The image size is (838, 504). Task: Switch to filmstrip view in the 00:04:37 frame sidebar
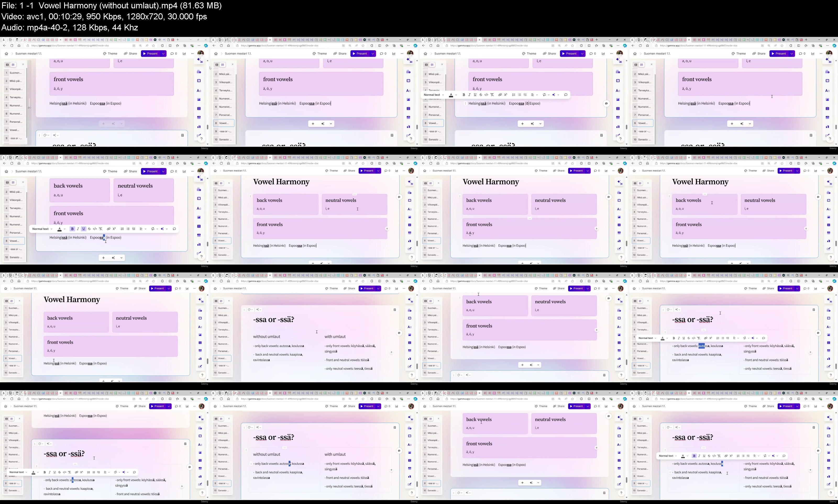[7, 301]
